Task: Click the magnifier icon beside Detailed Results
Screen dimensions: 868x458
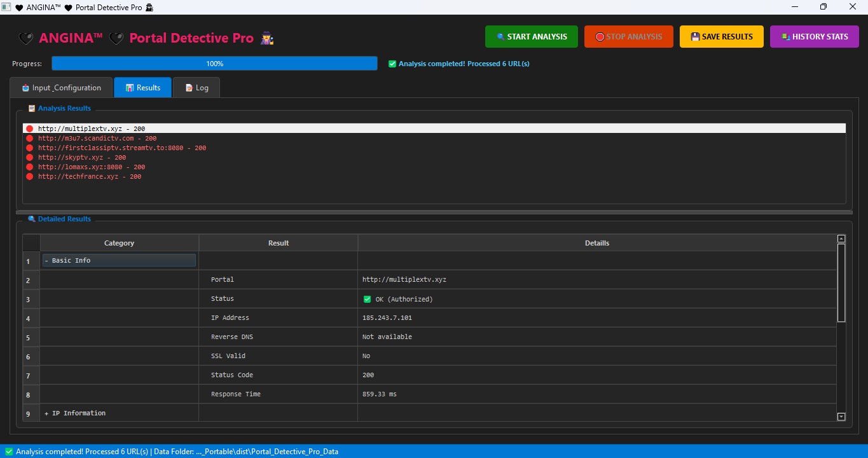Action: tap(32, 219)
